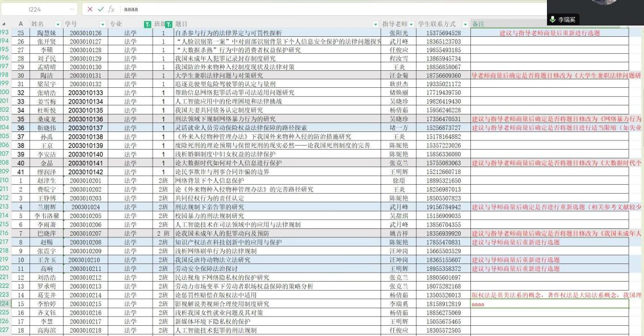Click the 李瑞奚 participant name label
The image size is (644, 336).
point(567,19)
